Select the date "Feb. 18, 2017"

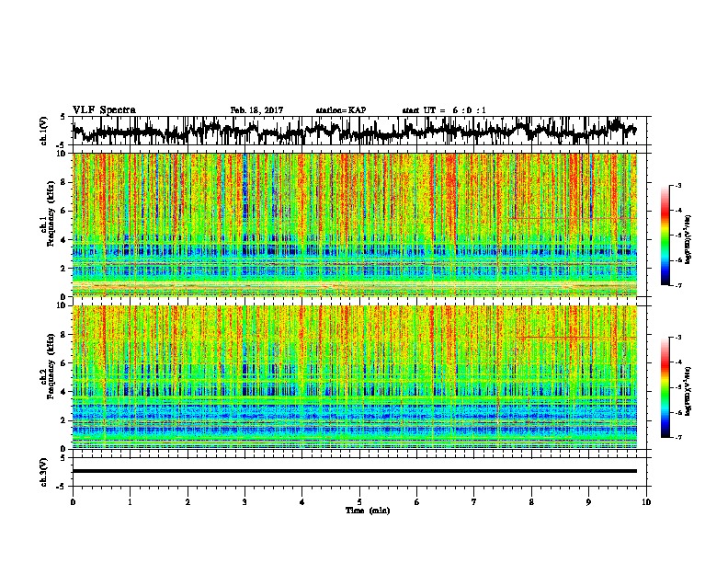pyautogui.click(x=256, y=110)
